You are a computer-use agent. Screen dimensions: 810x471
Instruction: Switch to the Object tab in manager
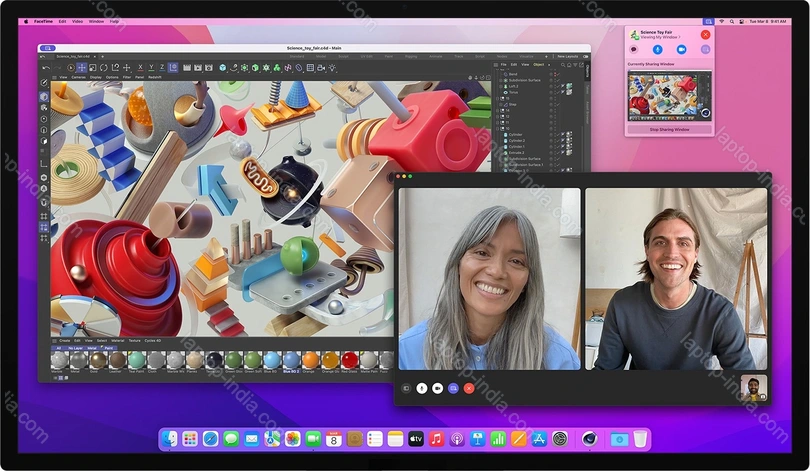[538, 66]
